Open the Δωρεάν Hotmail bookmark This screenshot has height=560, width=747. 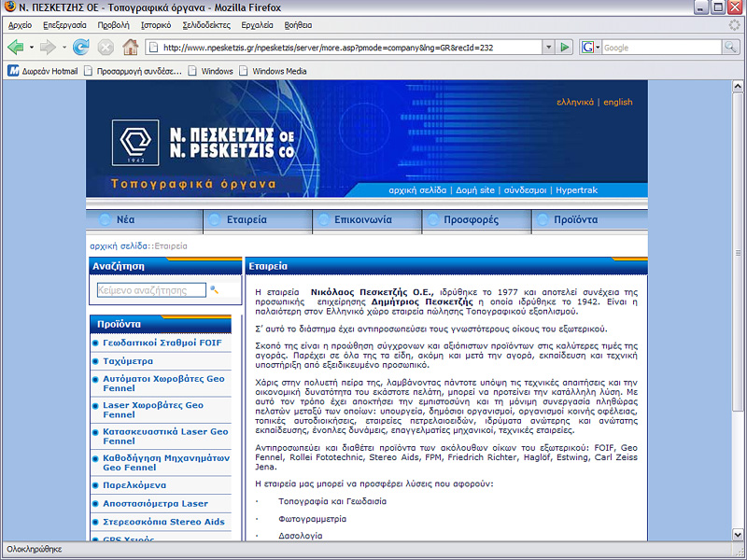43,71
